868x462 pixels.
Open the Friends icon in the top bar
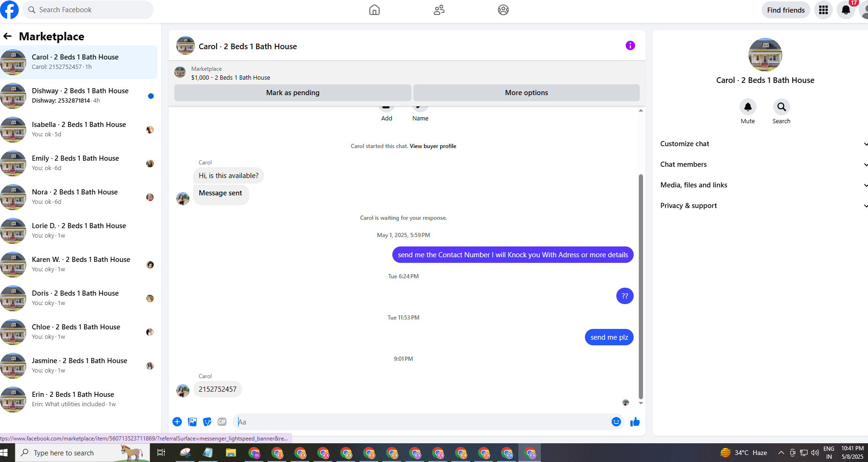coord(439,10)
